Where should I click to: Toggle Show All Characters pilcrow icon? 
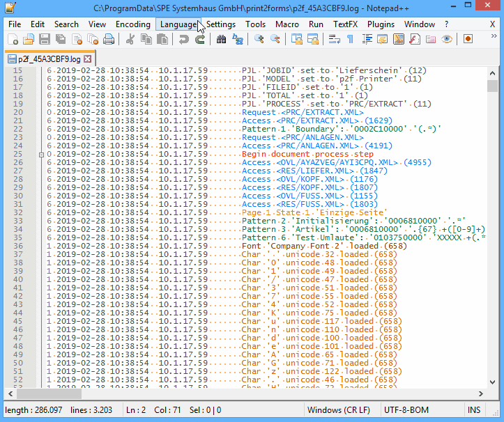(x=350, y=40)
